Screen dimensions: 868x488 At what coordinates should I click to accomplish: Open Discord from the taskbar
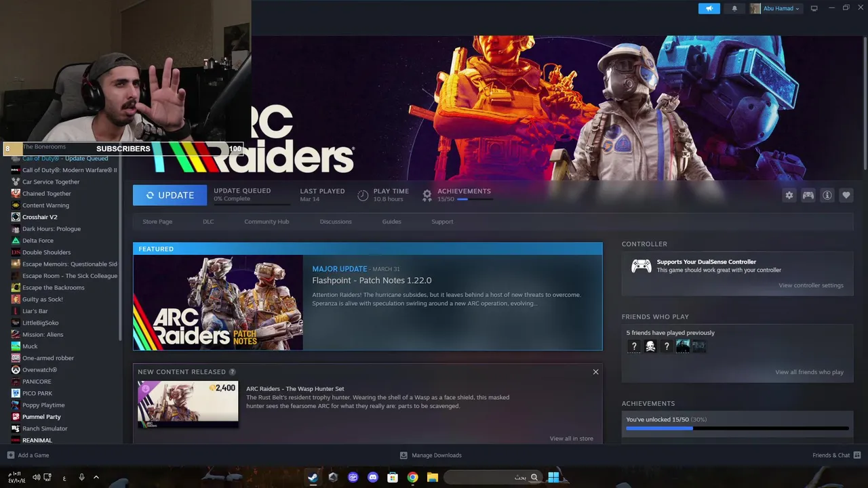(x=372, y=477)
